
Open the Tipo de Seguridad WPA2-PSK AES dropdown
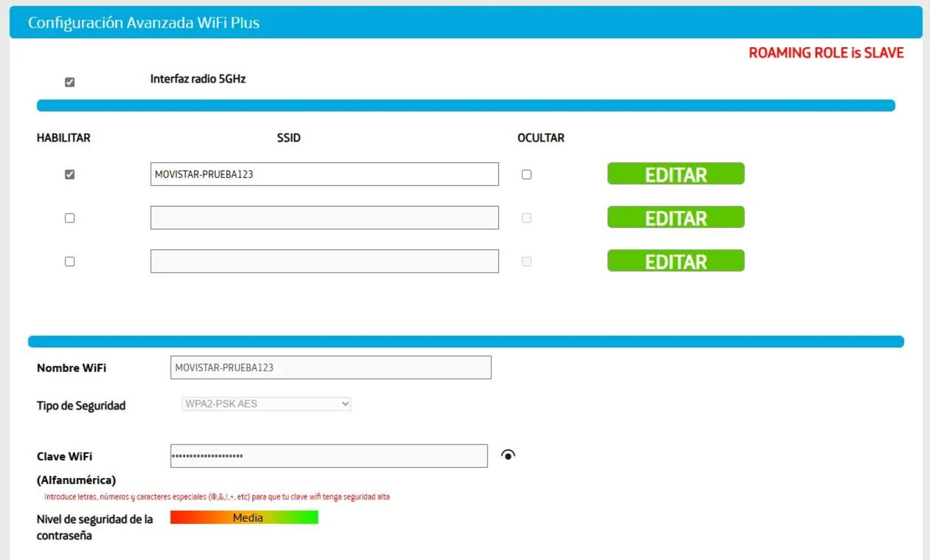pos(266,404)
